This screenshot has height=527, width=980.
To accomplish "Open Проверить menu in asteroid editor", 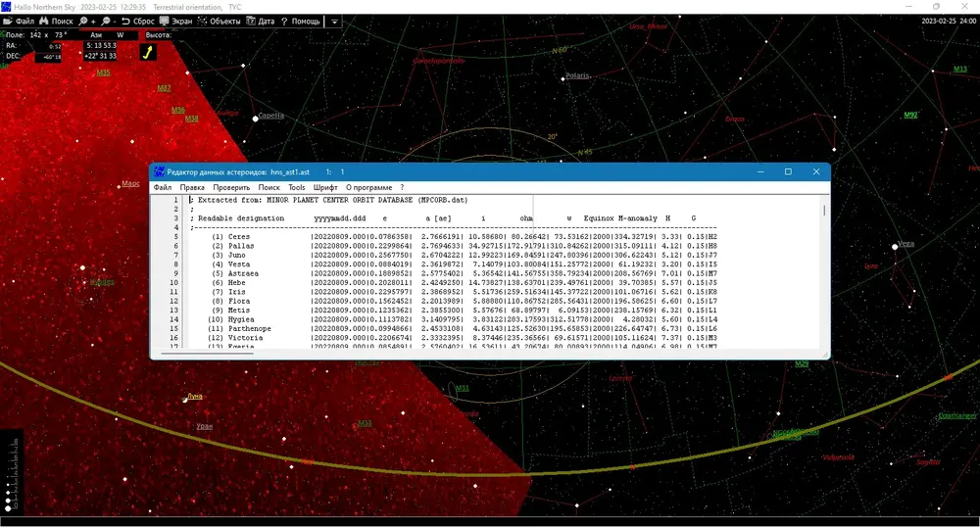I will click(x=231, y=187).
